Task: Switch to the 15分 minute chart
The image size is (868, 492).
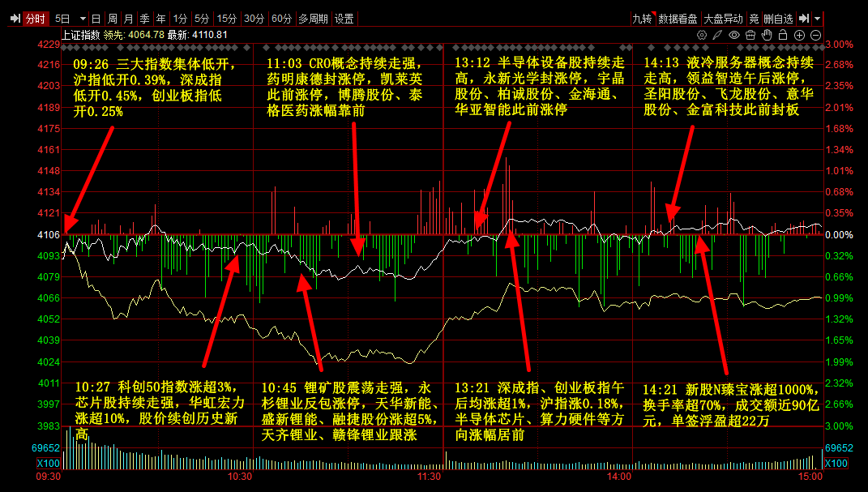Action: (226, 19)
